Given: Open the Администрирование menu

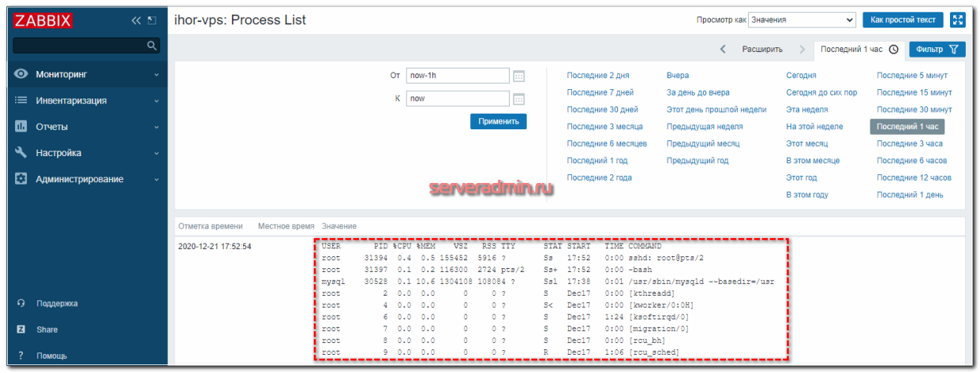Looking at the screenshot, I should click(85, 179).
